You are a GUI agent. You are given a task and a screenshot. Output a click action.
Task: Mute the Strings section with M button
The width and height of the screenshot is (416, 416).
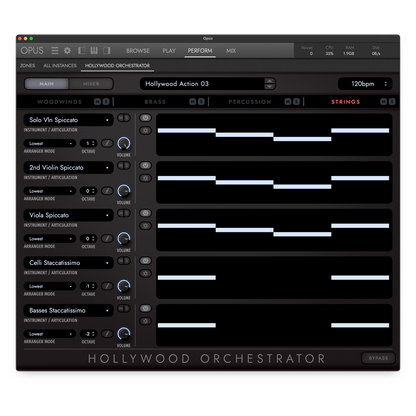click(384, 102)
